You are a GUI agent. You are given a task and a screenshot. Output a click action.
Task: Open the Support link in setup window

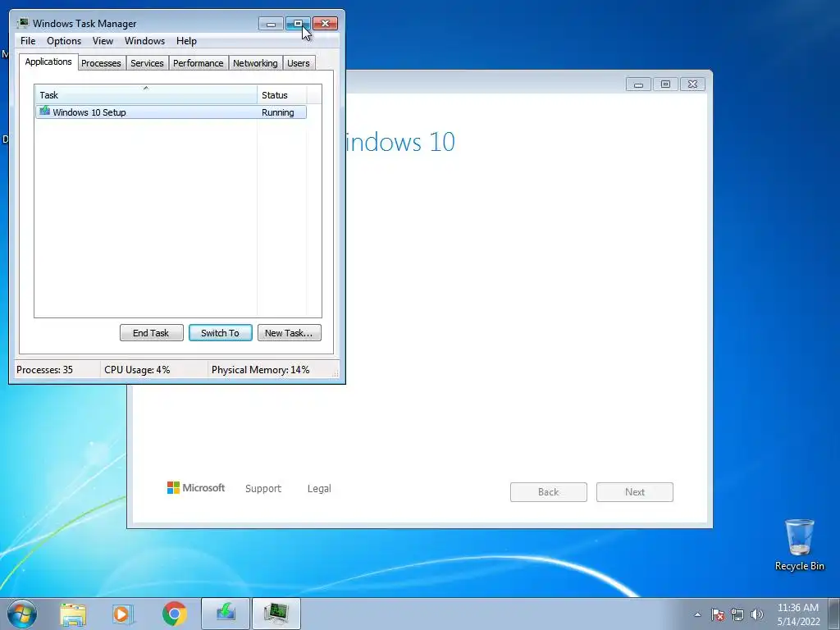tap(263, 489)
